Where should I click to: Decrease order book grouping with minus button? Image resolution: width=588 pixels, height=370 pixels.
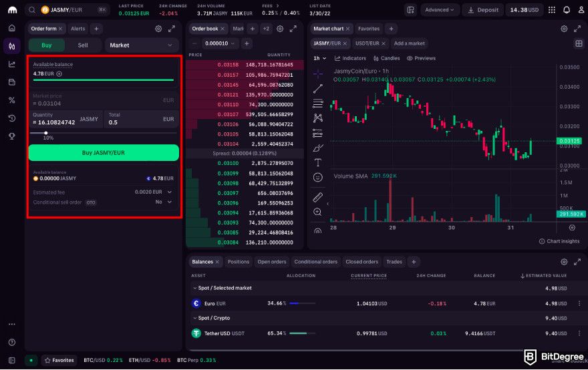194,43
